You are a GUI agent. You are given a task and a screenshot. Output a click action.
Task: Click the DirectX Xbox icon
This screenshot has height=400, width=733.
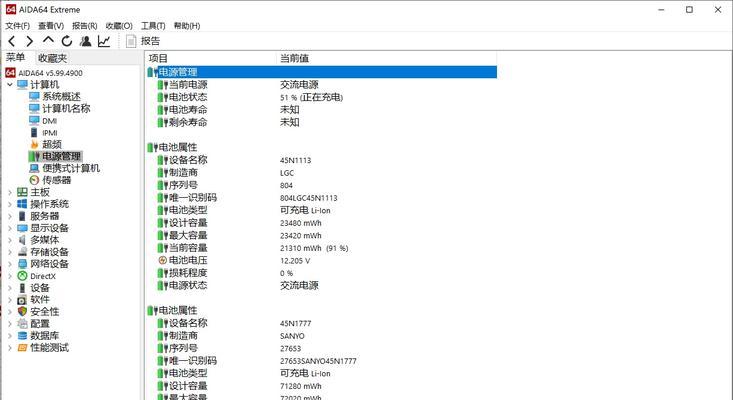coord(22,276)
